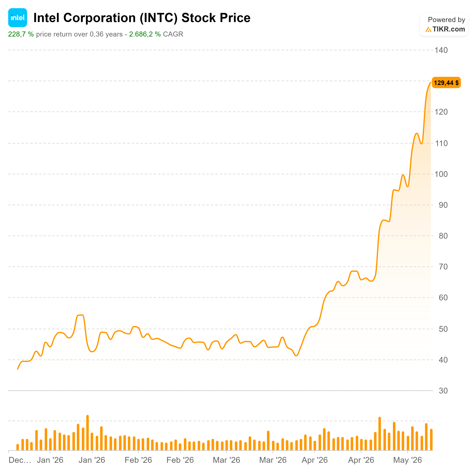Screen dimensions: 476x476
Task: Click the tallest January volume bar
Action: (x=88, y=433)
